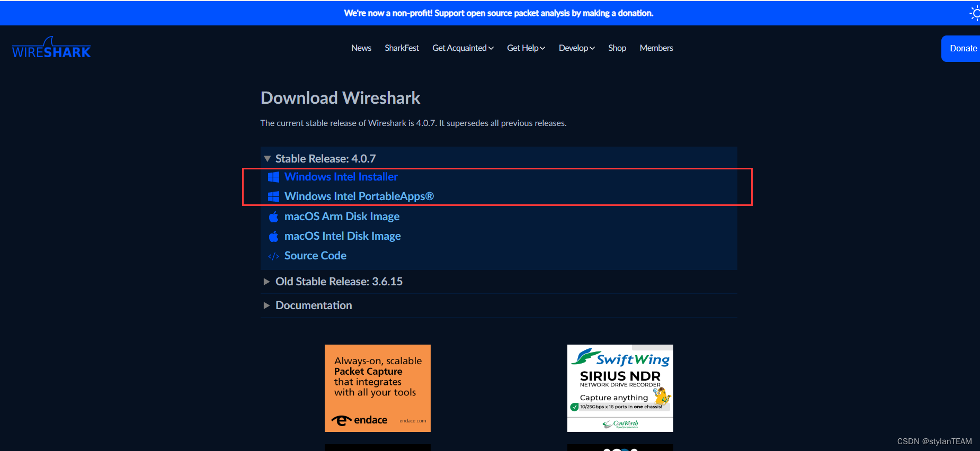The height and width of the screenshot is (451, 980).
Task: Click the Wireshark logo
Action: [x=51, y=48]
